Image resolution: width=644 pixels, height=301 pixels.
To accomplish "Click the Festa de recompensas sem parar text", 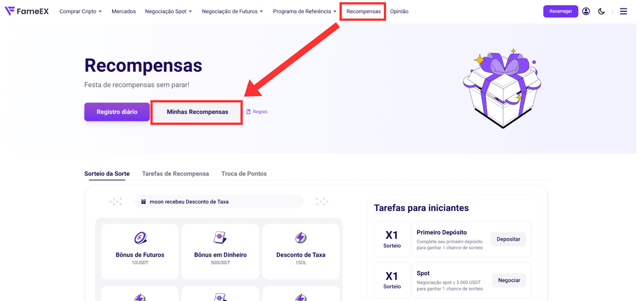I will [136, 85].
